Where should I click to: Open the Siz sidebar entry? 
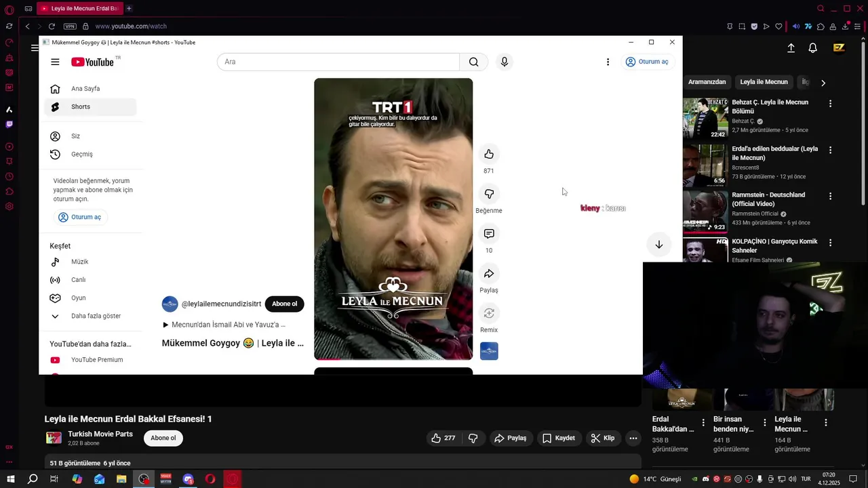[90, 136]
